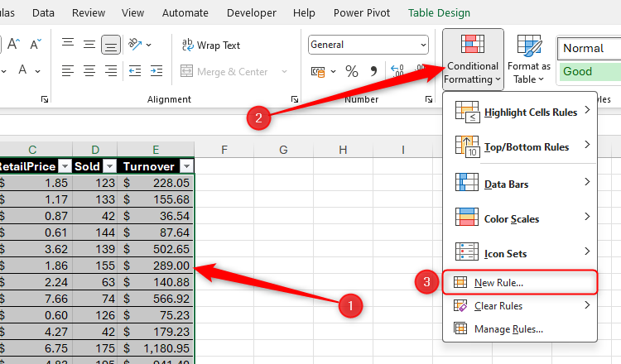
Task: Open the Turnover column filter dropdown
Action: pyautogui.click(x=185, y=166)
